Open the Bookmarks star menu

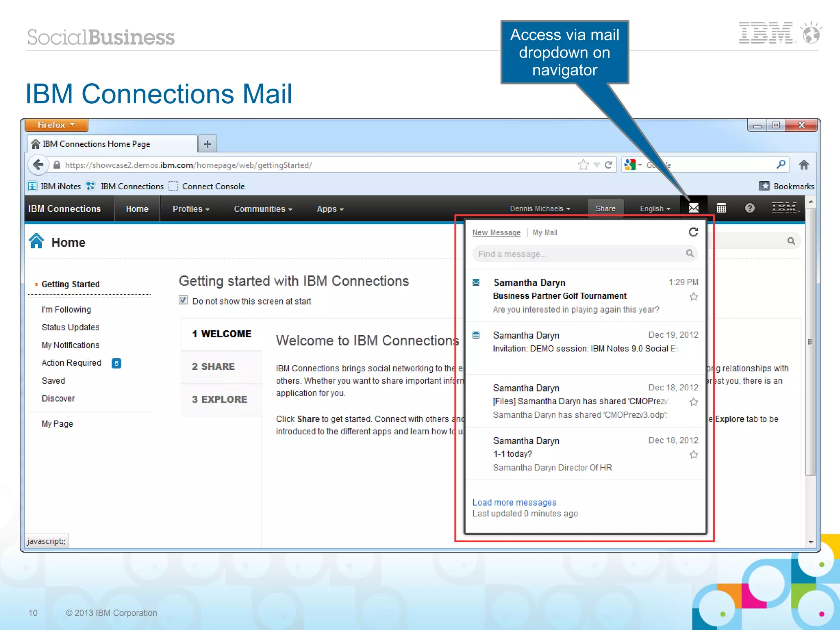click(x=764, y=186)
